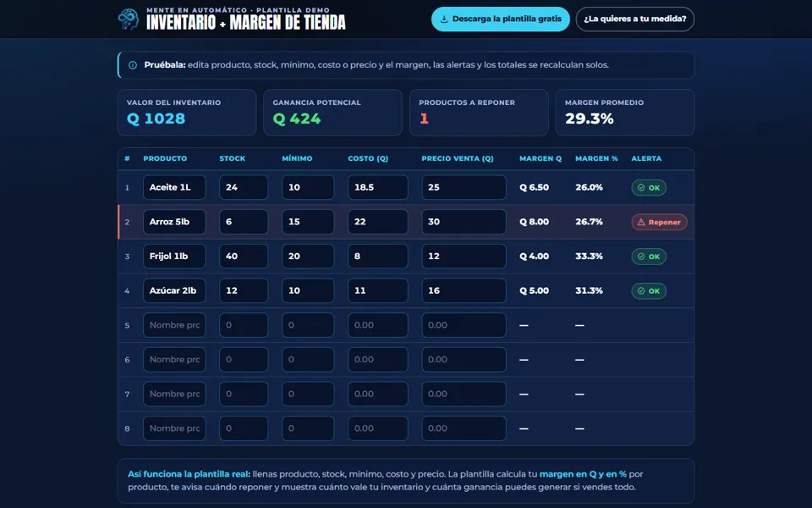812x508 pixels.
Task: Focus the empty product name field in row 5
Action: [174, 325]
